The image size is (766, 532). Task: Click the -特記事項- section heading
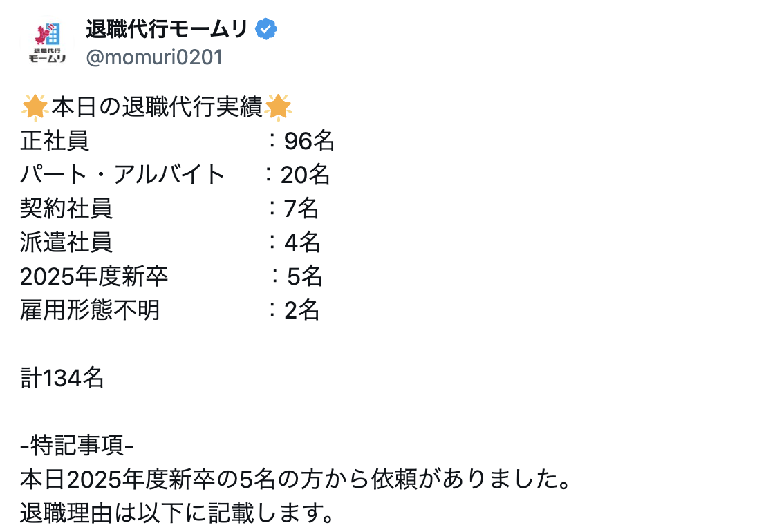(77, 445)
